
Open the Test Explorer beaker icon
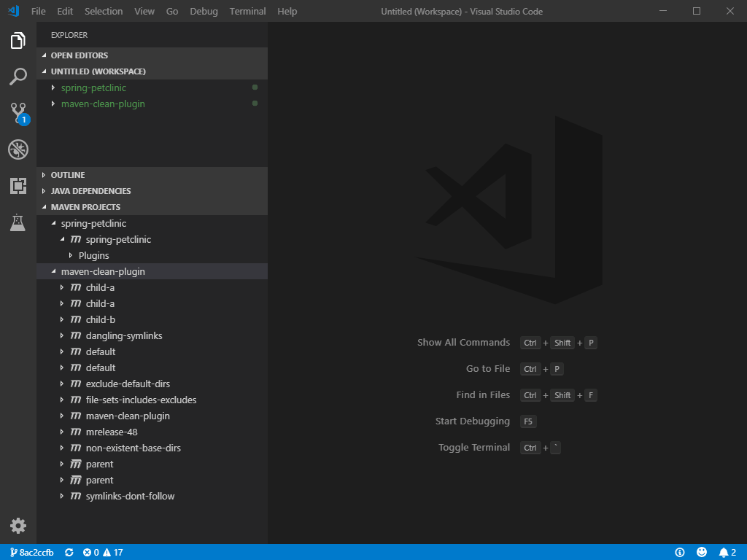click(18, 222)
